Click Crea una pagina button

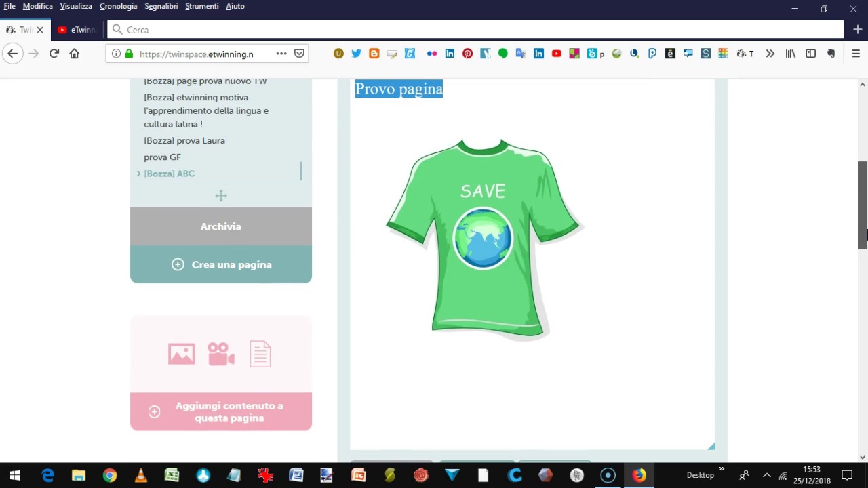[x=221, y=264]
